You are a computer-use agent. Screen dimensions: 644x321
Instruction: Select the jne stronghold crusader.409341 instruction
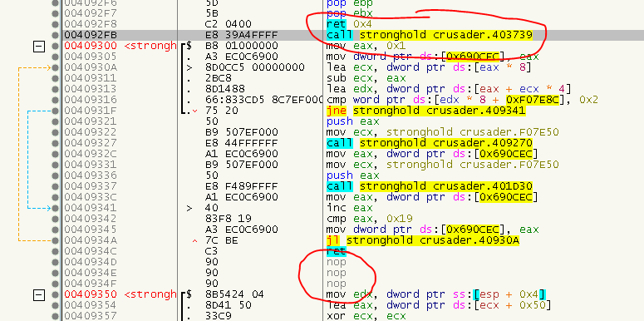click(x=425, y=111)
